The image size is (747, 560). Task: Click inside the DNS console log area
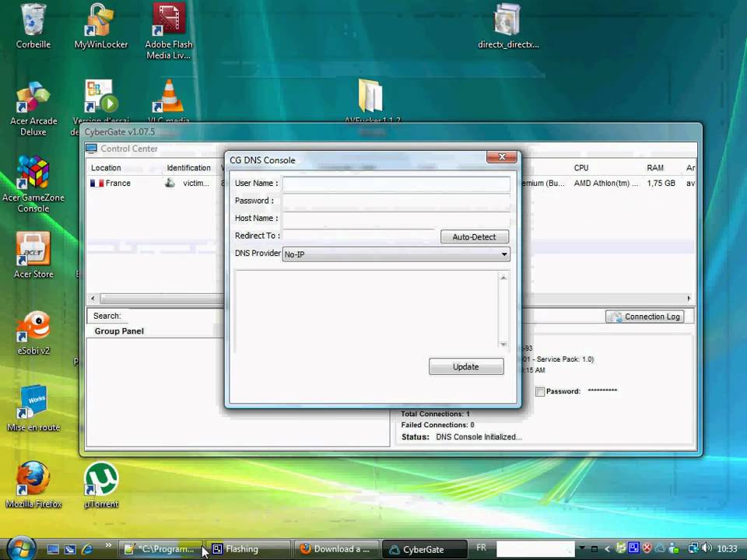pos(366,310)
